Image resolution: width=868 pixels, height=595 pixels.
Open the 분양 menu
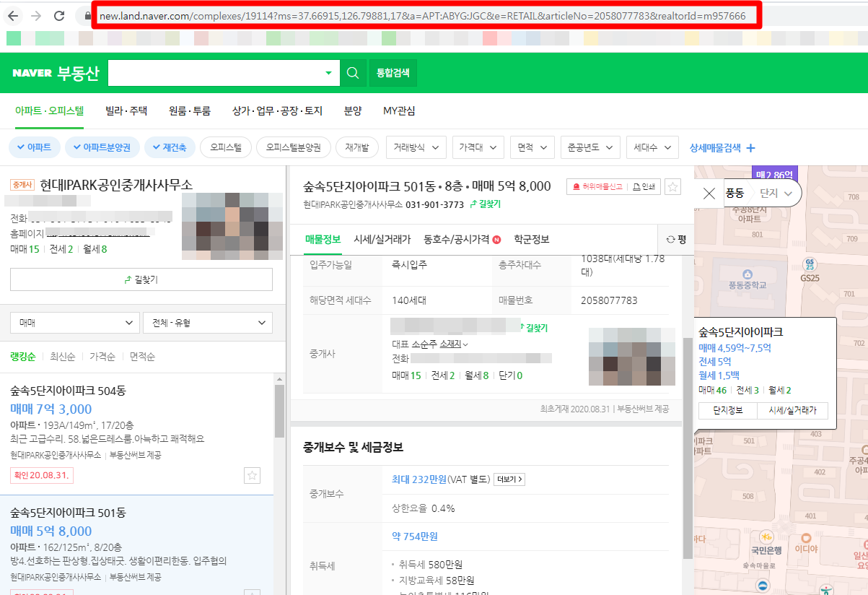(353, 111)
